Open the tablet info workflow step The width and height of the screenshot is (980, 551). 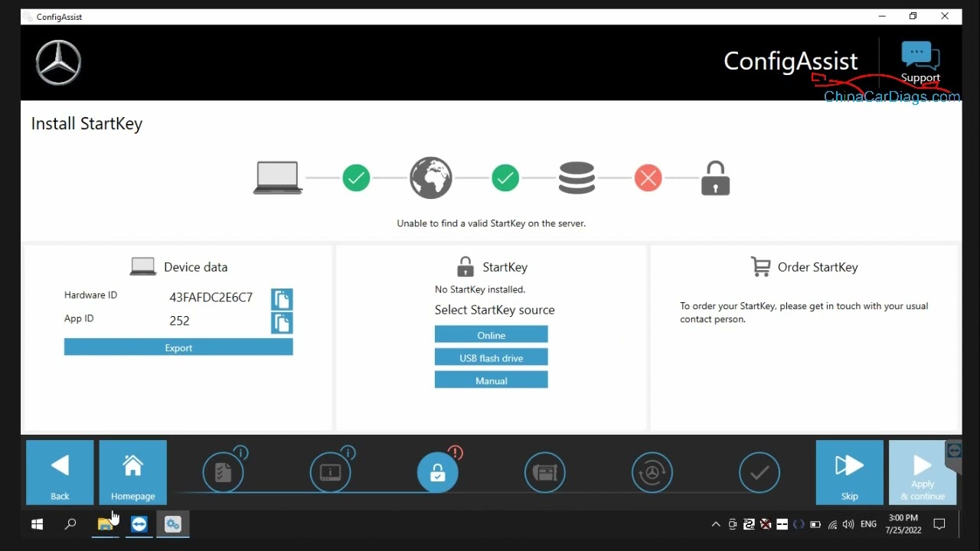point(331,472)
